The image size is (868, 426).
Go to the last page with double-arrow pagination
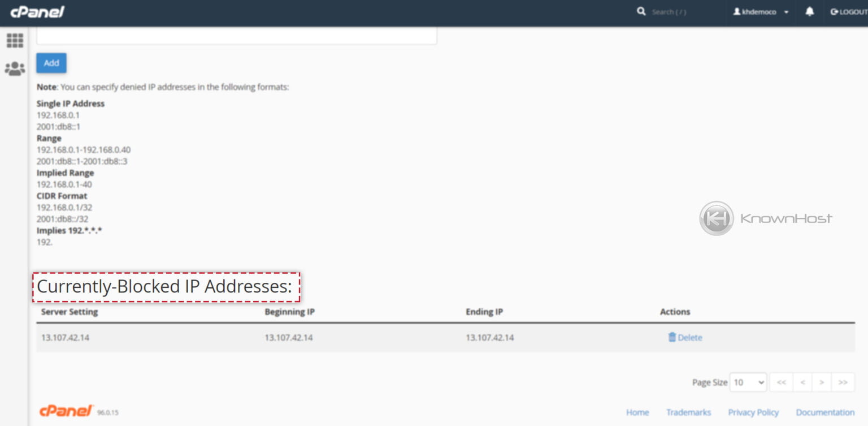coord(842,382)
